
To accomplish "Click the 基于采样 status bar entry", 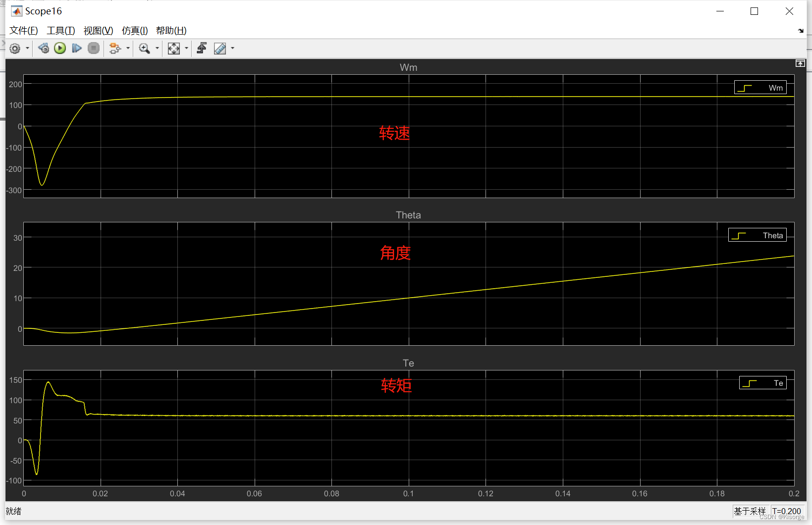I will point(750,511).
